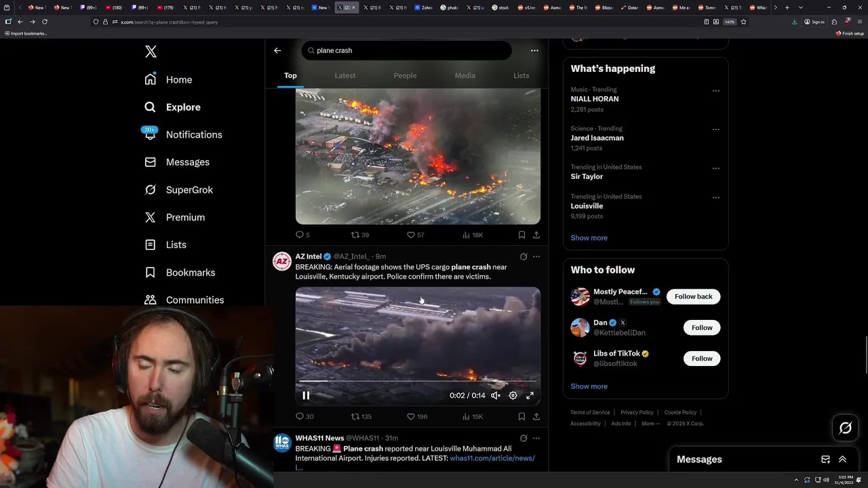Open NIALL HORAN trend options menu
The height and width of the screenshot is (488, 868).
click(716, 91)
